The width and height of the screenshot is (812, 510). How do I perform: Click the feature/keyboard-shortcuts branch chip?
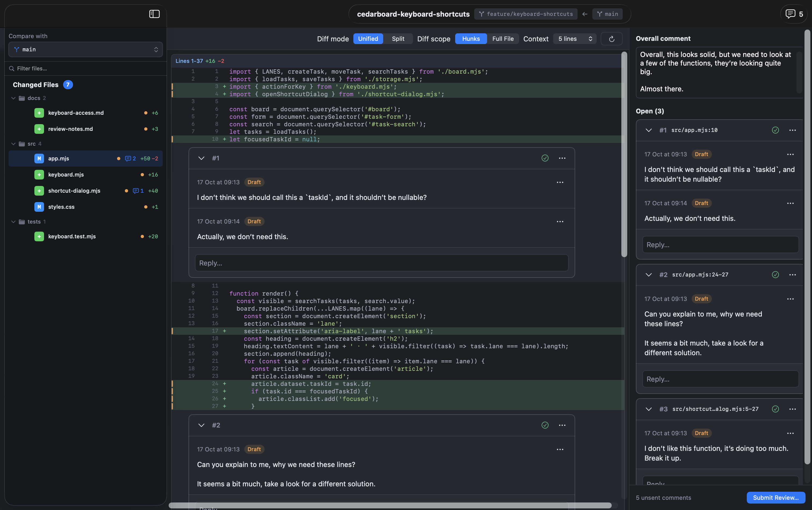[x=525, y=14]
